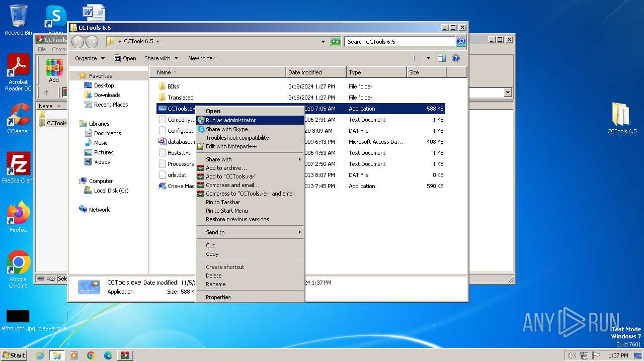Click the Start button
The image size is (644, 362).
14,355
